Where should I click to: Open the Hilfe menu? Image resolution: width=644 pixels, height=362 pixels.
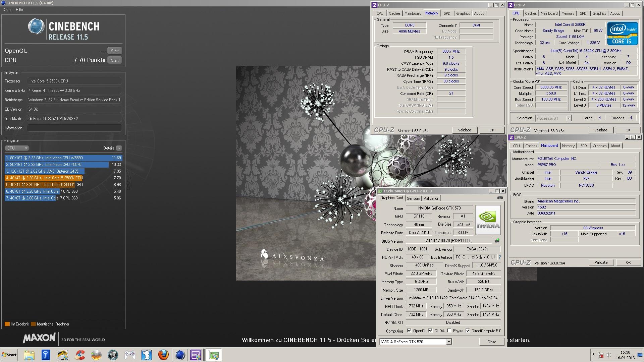click(19, 10)
